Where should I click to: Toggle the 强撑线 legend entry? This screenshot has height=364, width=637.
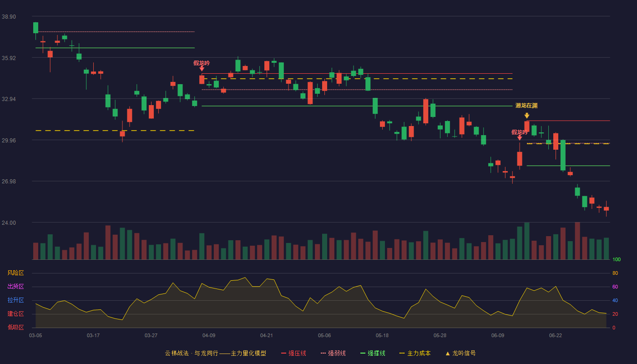click(373, 353)
